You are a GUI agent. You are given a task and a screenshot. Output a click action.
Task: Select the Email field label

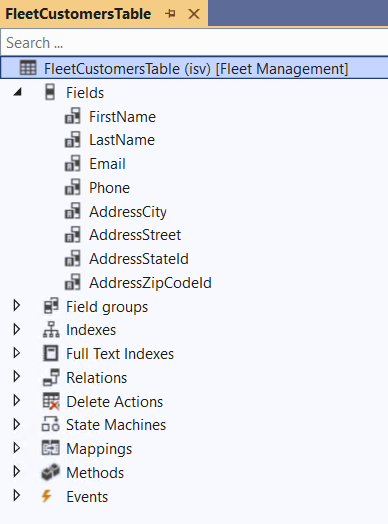[107, 164]
